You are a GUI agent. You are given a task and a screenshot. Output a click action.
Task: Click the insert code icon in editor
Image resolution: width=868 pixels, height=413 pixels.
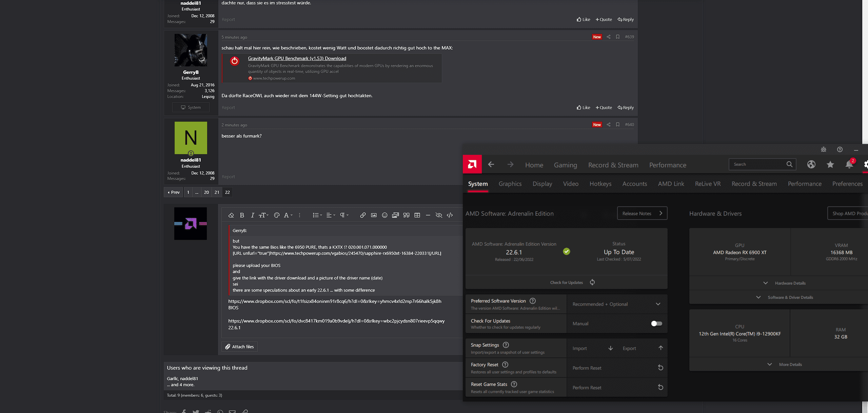pos(450,215)
